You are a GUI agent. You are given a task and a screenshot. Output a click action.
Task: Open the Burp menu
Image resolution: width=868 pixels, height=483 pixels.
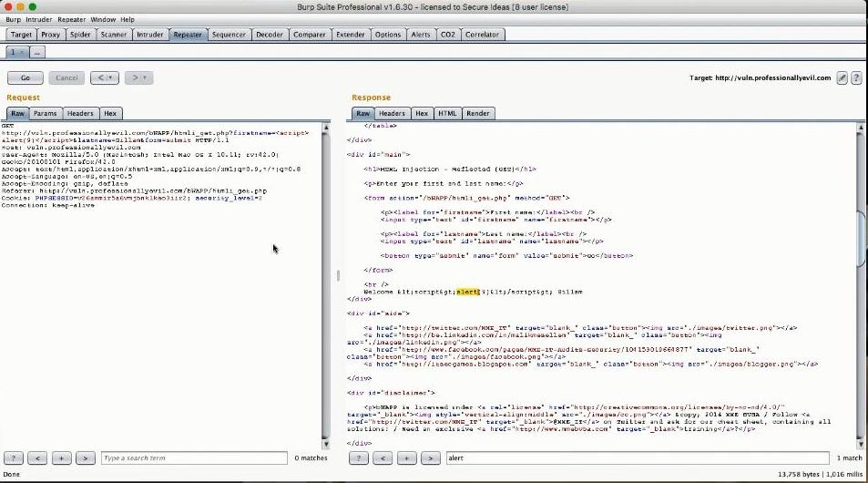[x=13, y=19]
